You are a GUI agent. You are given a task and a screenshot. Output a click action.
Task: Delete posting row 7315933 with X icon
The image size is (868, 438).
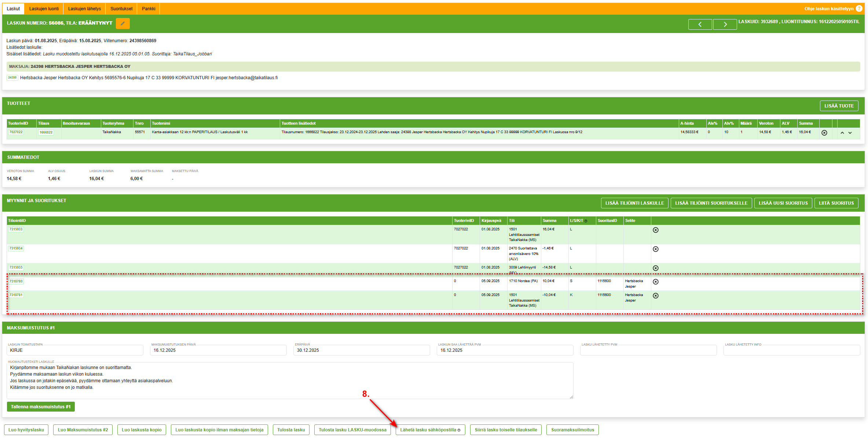pyautogui.click(x=656, y=230)
